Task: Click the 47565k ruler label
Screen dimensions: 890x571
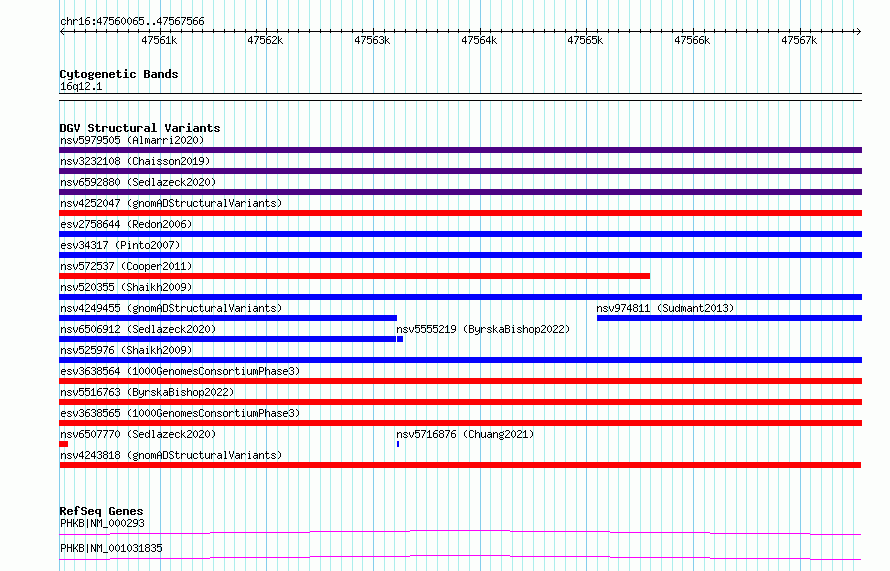Action: click(x=585, y=40)
